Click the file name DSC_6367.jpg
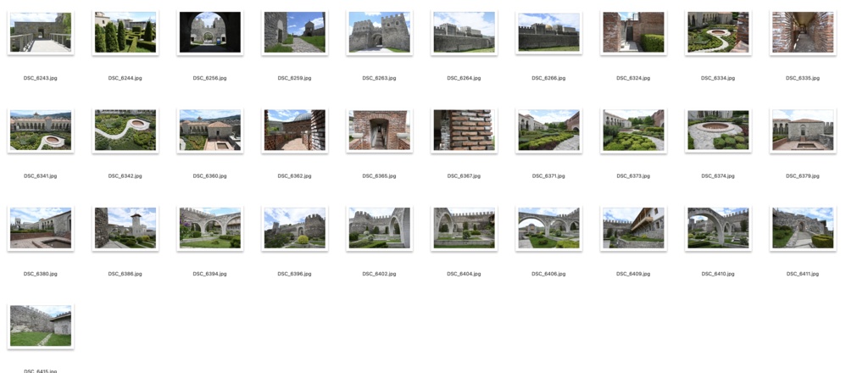Screen dimensions: 868x373 tap(464, 176)
